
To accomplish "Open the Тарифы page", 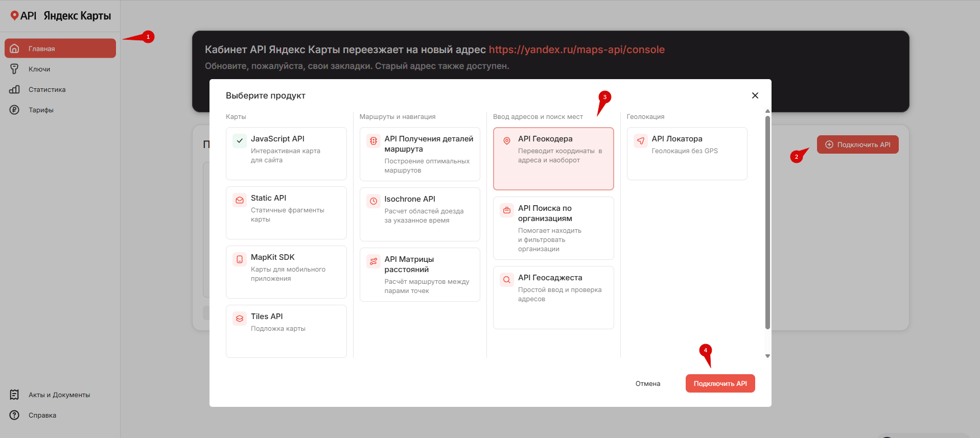I will point(60,110).
